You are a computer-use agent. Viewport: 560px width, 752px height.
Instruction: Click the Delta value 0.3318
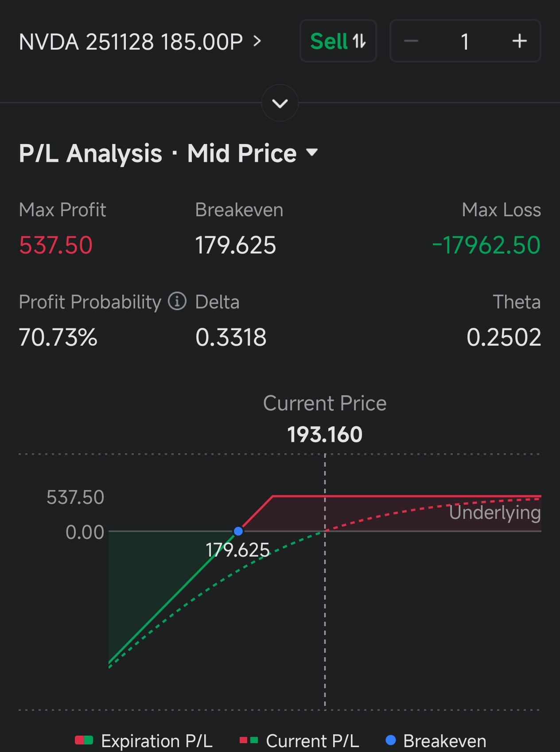pos(231,337)
